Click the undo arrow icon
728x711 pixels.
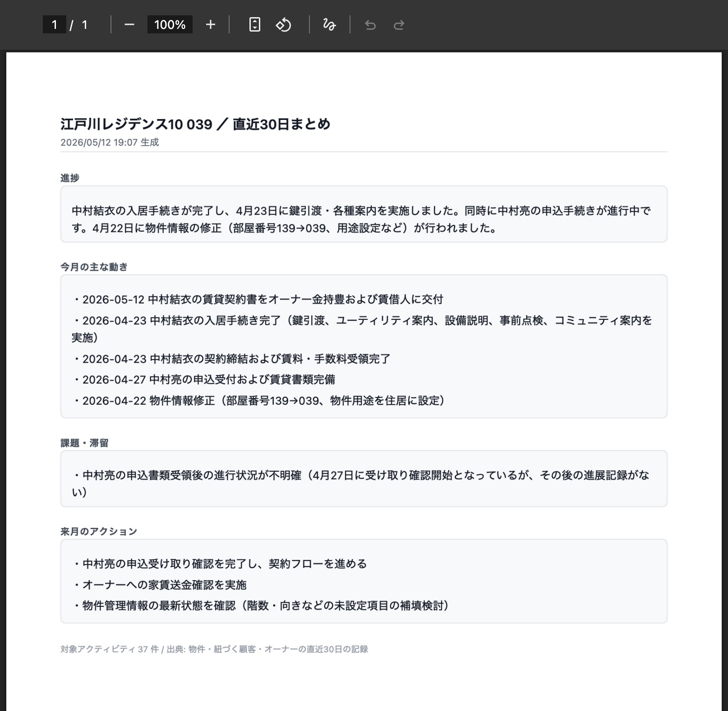[370, 25]
